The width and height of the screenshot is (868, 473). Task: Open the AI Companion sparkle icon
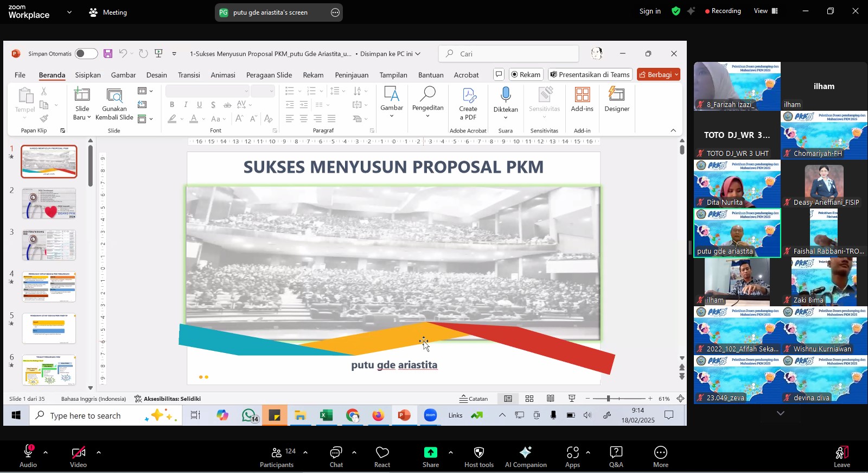(525, 453)
